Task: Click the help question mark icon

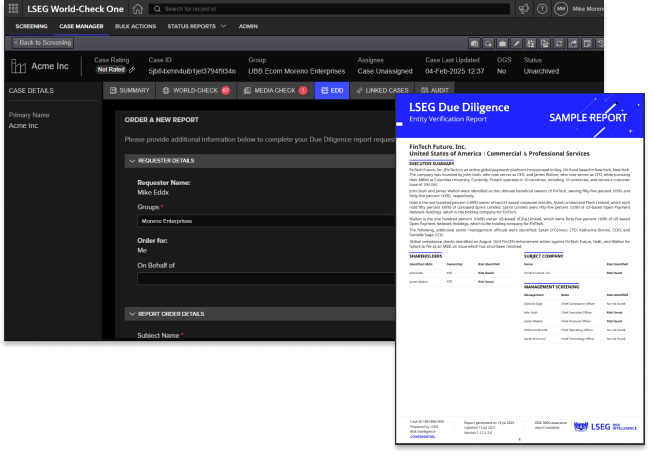Action: pyautogui.click(x=541, y=9)
